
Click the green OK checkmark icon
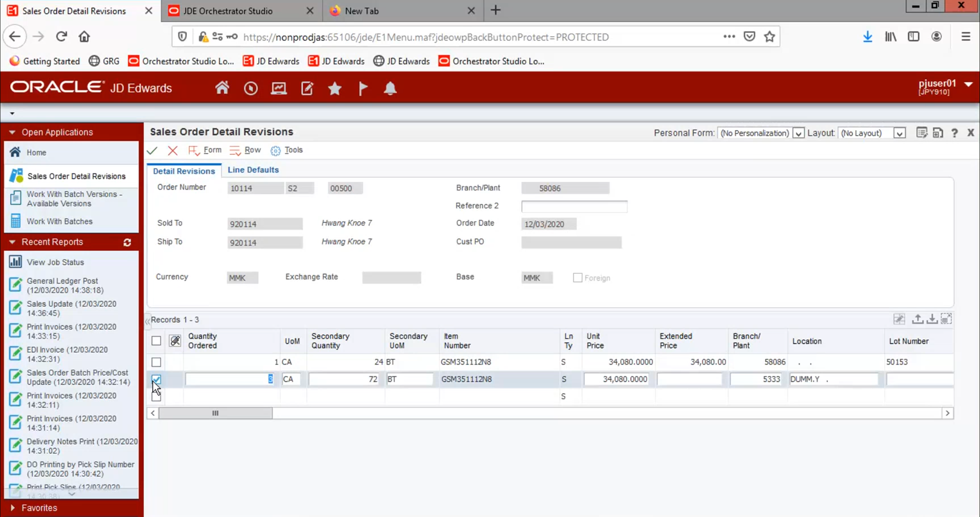point(152,150)
